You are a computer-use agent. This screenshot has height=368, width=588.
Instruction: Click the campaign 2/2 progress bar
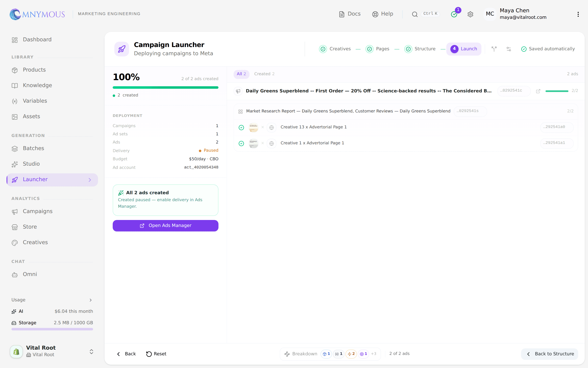(557, 91)
